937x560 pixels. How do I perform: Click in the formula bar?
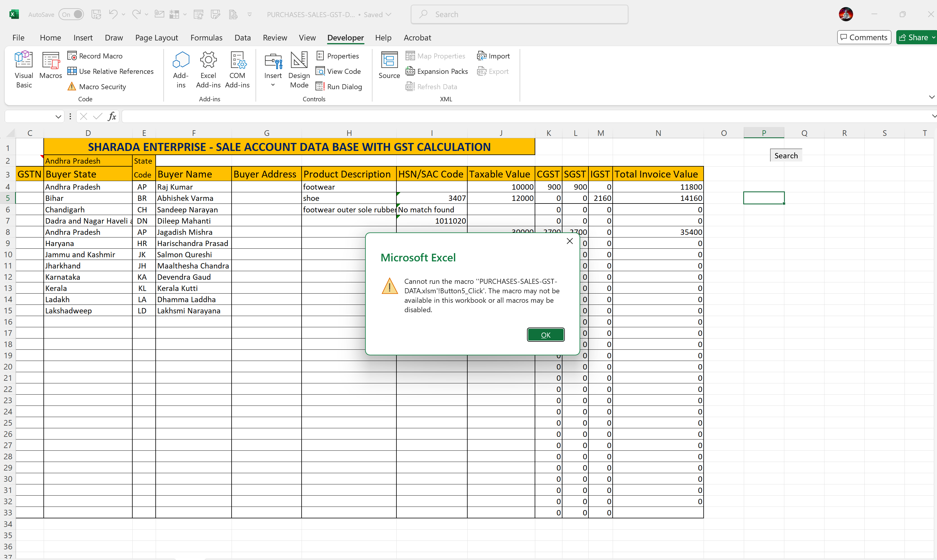click(525, 117)
